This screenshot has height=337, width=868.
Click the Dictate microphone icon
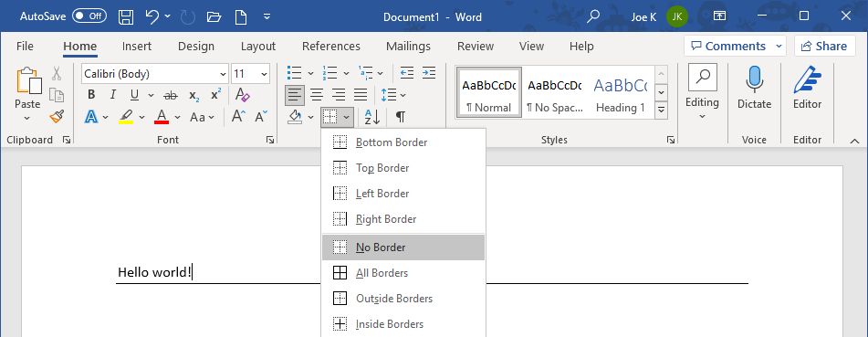pos(754,79)
